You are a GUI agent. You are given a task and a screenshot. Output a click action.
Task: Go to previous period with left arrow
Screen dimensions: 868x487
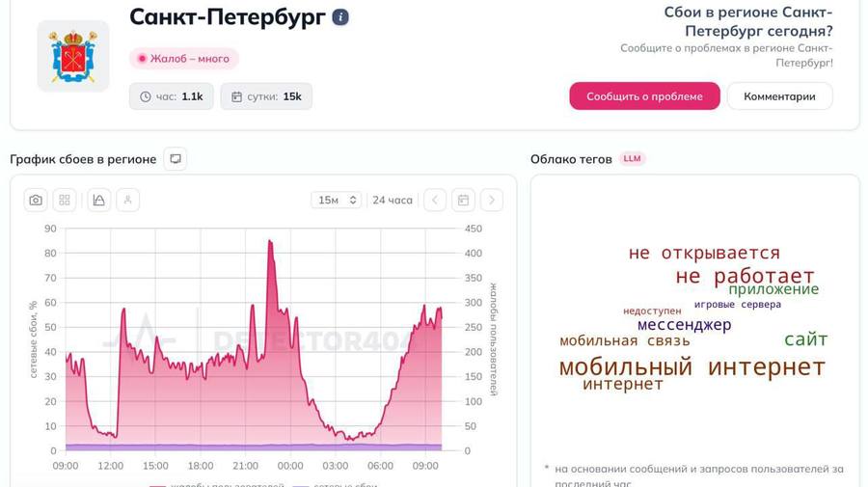435,200
